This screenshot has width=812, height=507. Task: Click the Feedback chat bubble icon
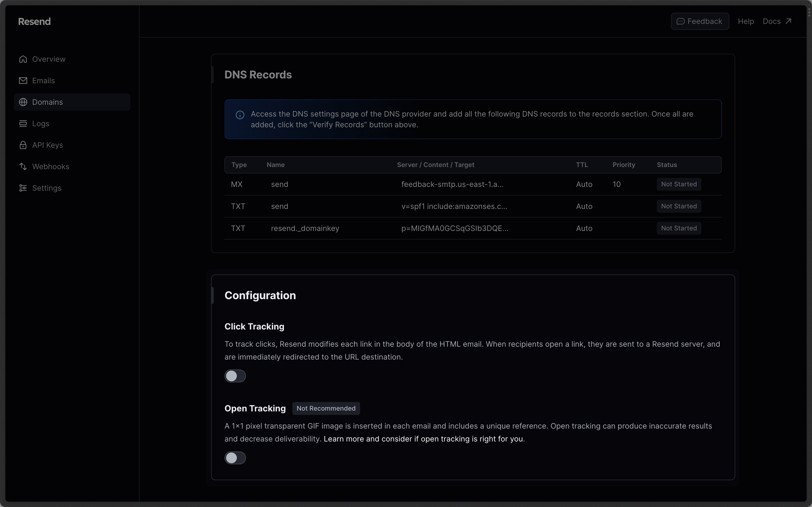click(x=680, y=21)
